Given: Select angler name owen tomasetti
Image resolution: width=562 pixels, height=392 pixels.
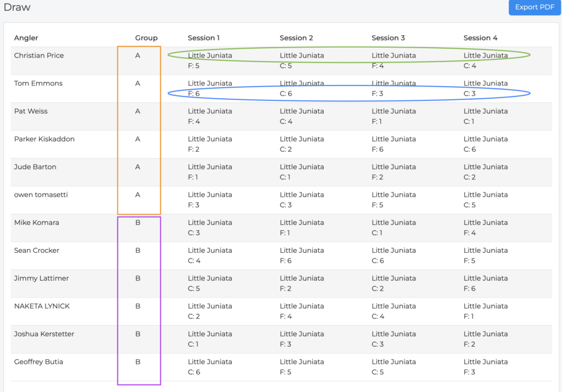Looking at the screenshot, I should point(41,195).
